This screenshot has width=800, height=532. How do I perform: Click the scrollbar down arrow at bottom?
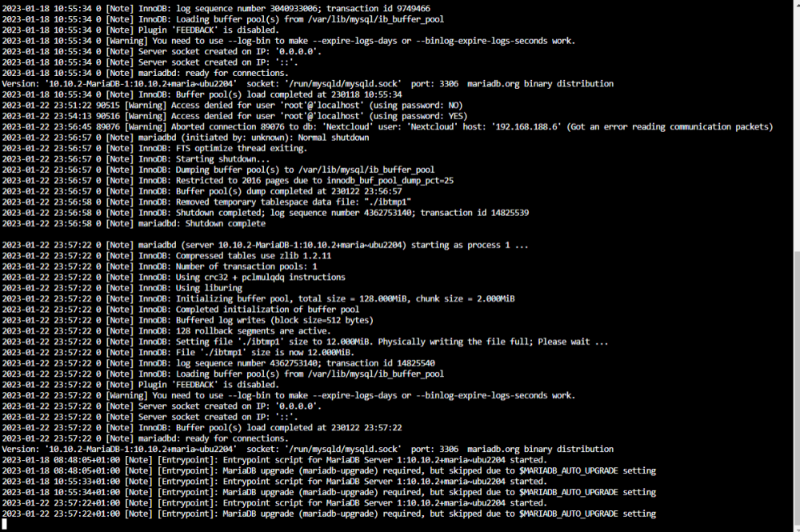tap(797, 530)
